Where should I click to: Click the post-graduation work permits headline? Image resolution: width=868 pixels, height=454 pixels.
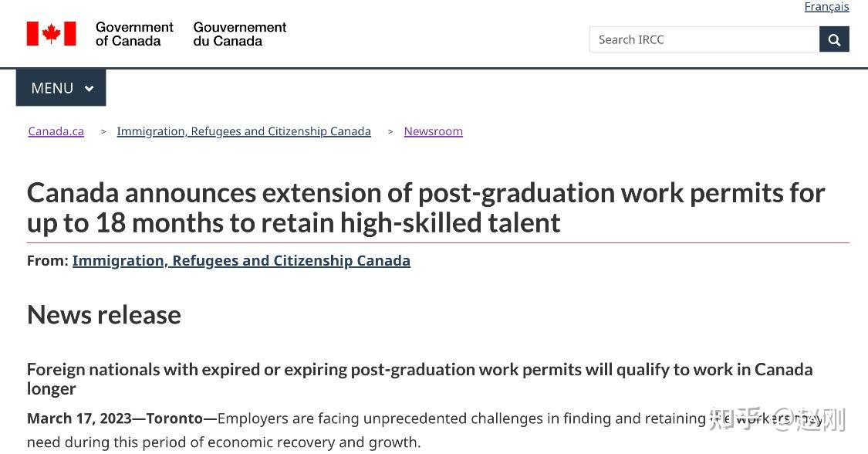click(426, 207)
